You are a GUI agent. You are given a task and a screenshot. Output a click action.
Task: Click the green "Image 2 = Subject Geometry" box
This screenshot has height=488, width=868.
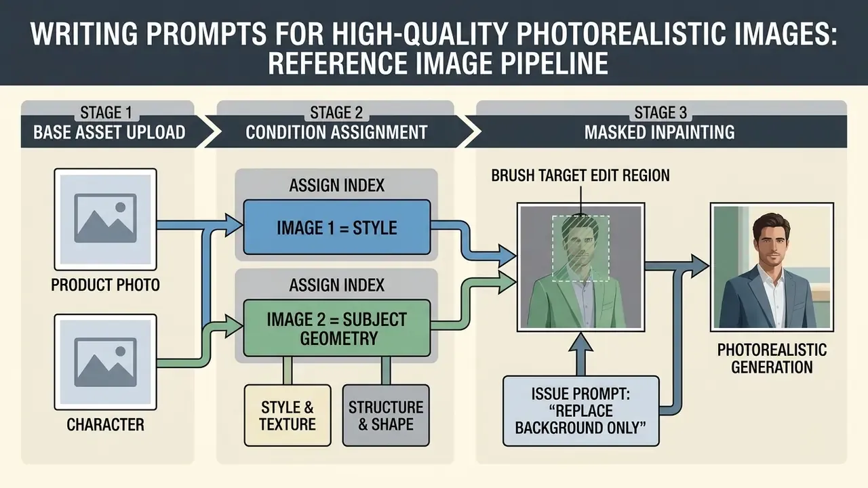point(336,328)
